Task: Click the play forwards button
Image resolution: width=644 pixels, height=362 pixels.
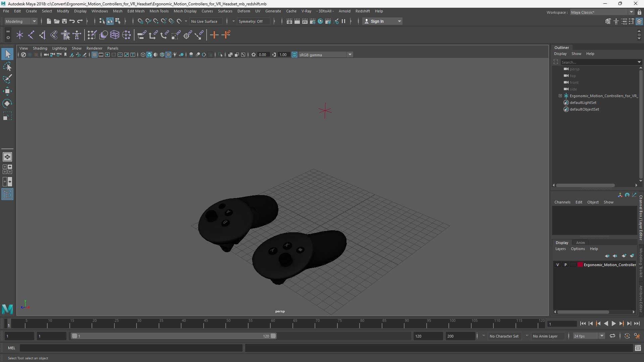Action: 613,323
